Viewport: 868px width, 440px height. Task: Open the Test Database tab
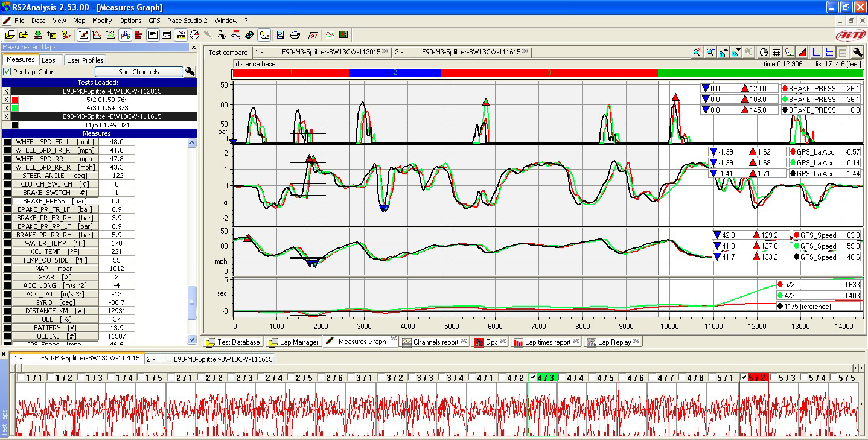233,342
